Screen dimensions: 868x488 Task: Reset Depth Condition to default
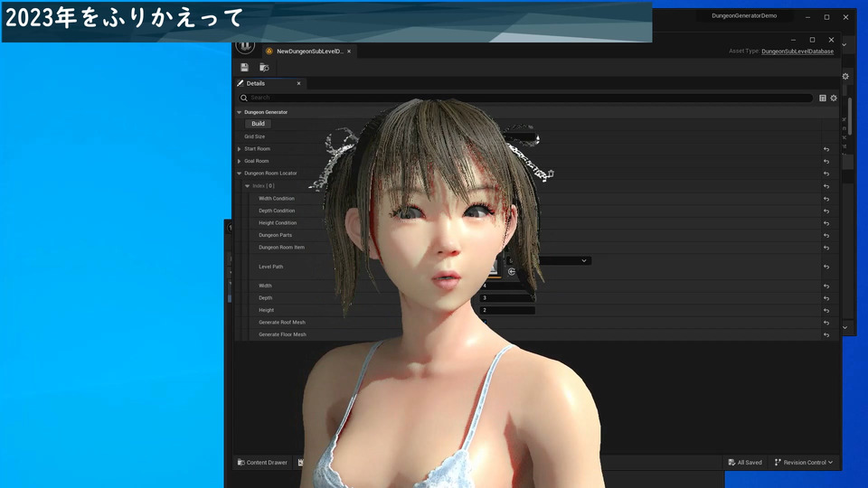tap(826, 211)
